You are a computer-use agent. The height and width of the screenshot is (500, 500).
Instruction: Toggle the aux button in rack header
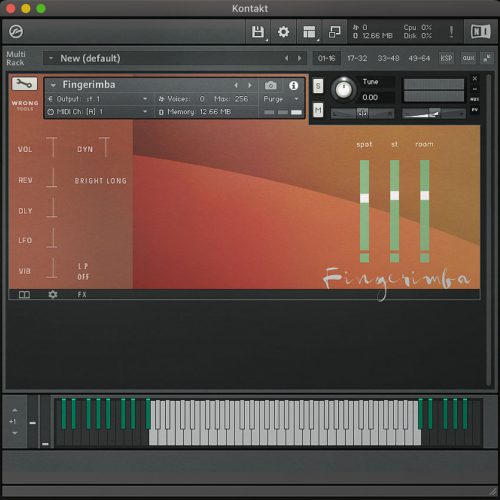tap(468, 58)
